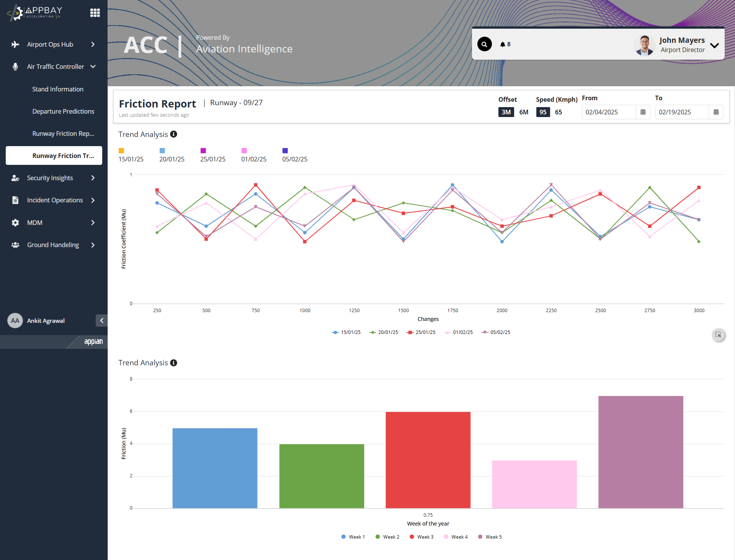Click info icon beside the first Trend Analysis heading

(x=174, y=134)
